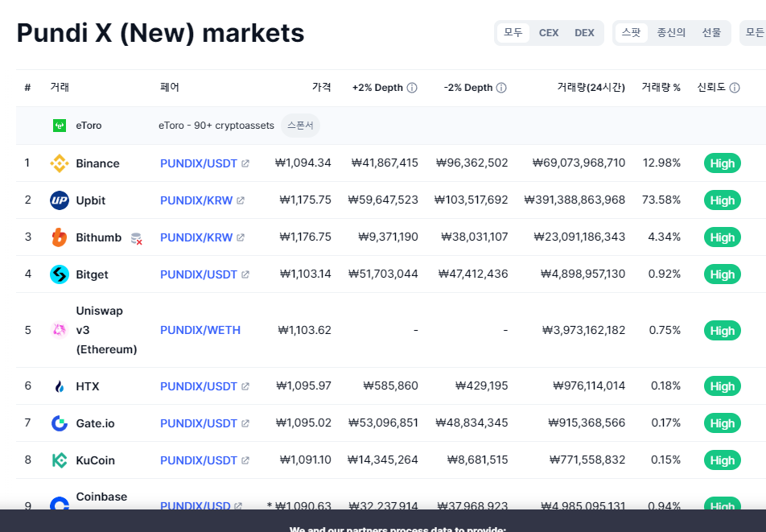
Task: Click the High badge in Binance row
Action: [x=722, y=163]
